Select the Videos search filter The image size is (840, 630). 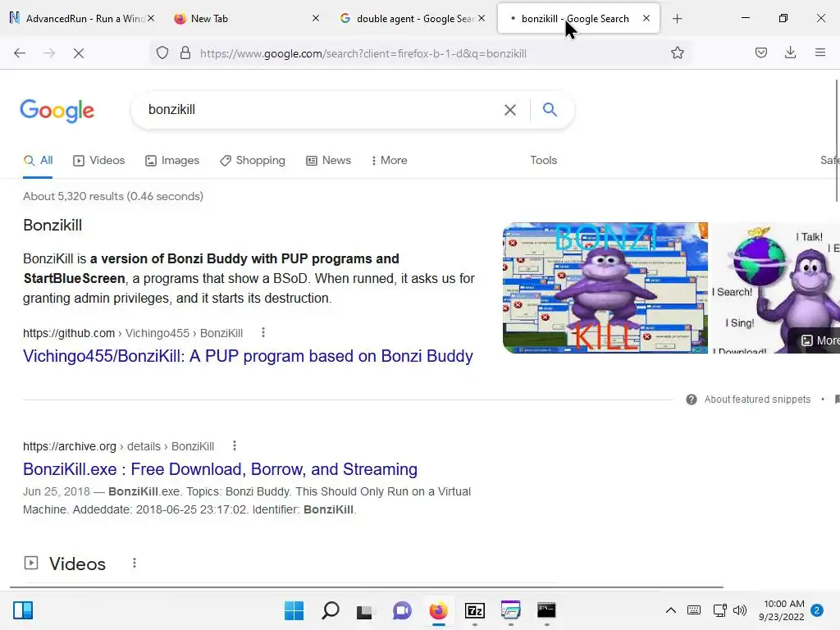pos(99,160)
